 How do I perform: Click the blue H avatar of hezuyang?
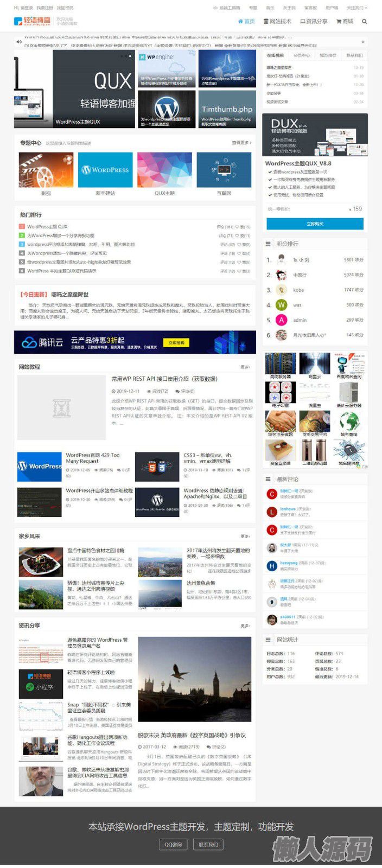pyautogui.click(x=272, y=566)
